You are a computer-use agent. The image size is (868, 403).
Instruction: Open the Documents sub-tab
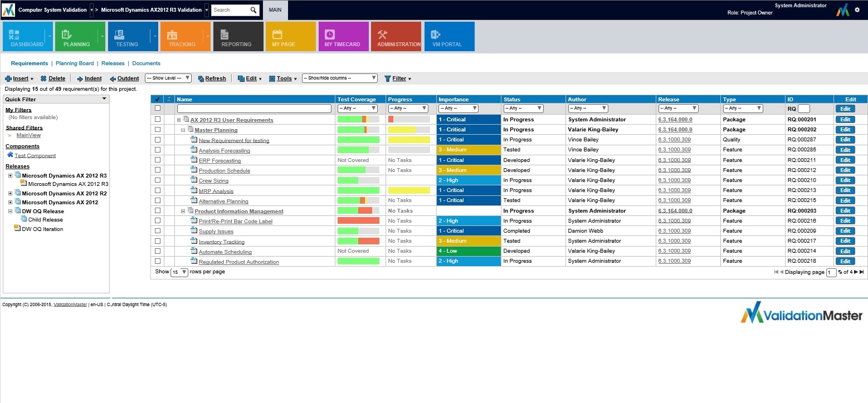(x=146, y=63)
